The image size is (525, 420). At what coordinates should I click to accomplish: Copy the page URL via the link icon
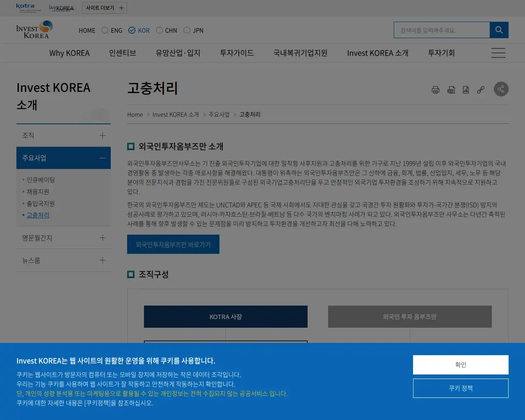tap(481, 89)
